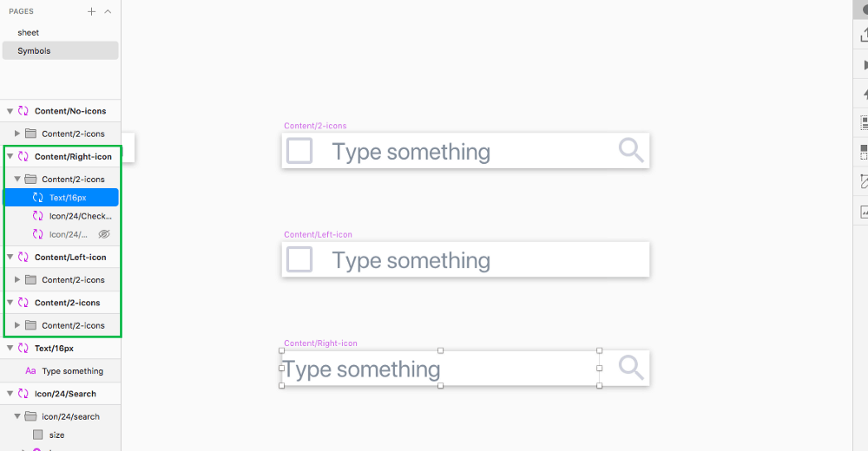Screen dimensions: 868x451
Task: Click the Aa text icon for Type something
Action: [30, 370]
